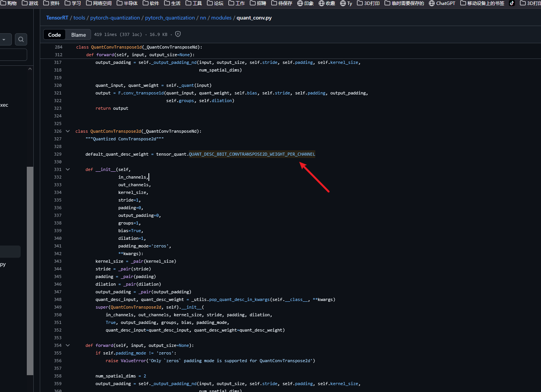
Task: Open the ChatGPT bookmark
Action: [442, 3]
